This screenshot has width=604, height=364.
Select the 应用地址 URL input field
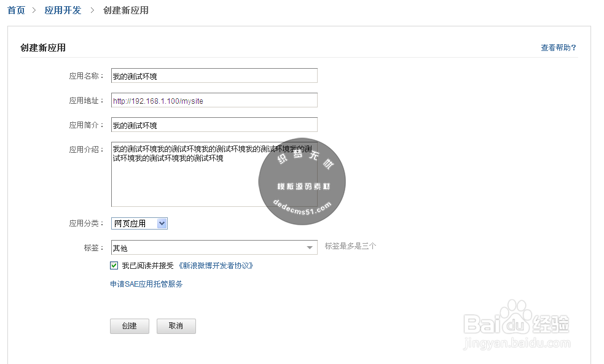click(214, 99)
